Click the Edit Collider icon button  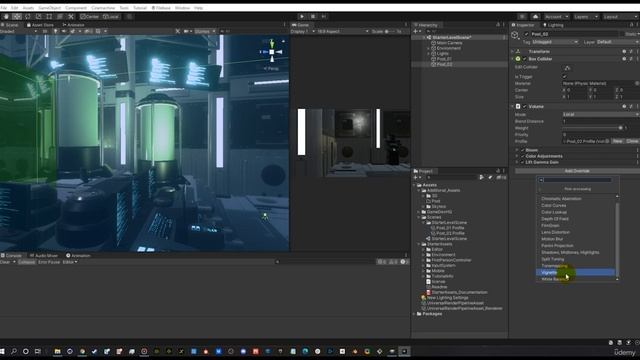567,67
